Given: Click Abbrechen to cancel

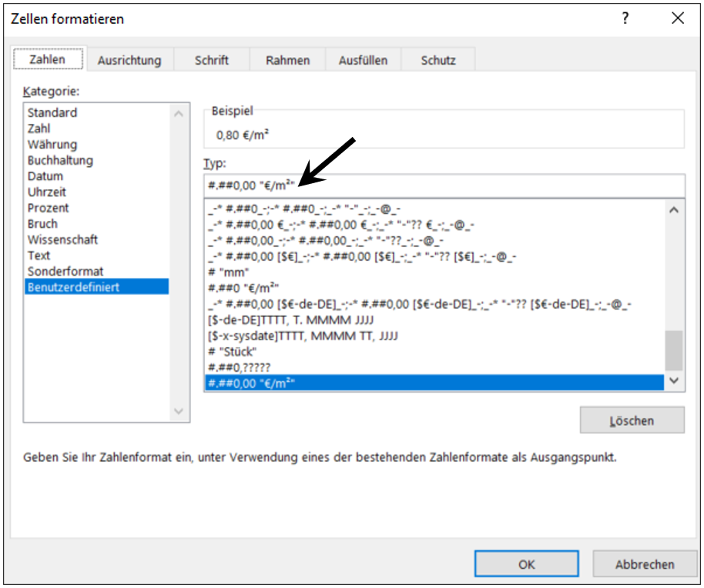Looking at the screenshot, I should [x=644, y=564].
